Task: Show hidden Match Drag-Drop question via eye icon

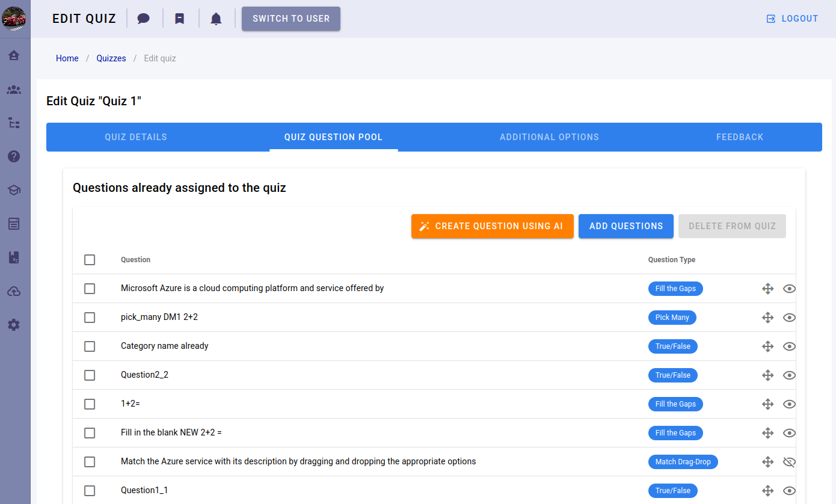Action: tap(789, 462)
